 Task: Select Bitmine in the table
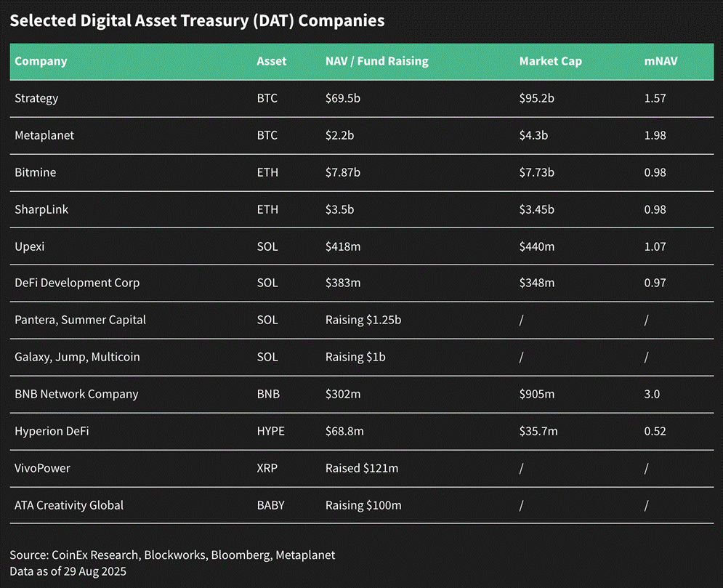tap(35, 172)
